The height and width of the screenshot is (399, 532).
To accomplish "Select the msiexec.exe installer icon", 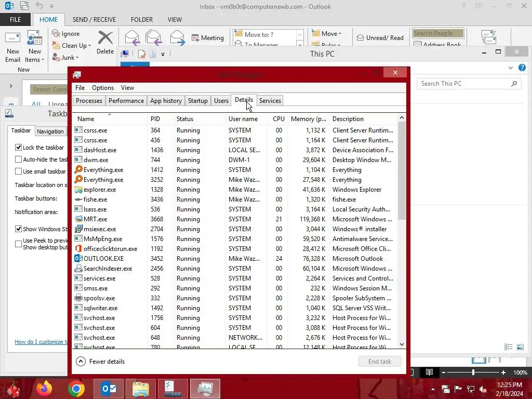I will tap(78, 229).
